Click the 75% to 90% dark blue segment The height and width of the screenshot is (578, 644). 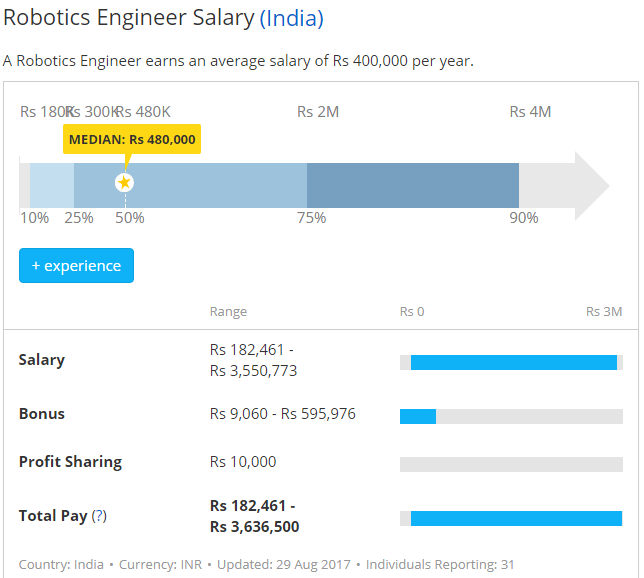(x=412, y=185)
